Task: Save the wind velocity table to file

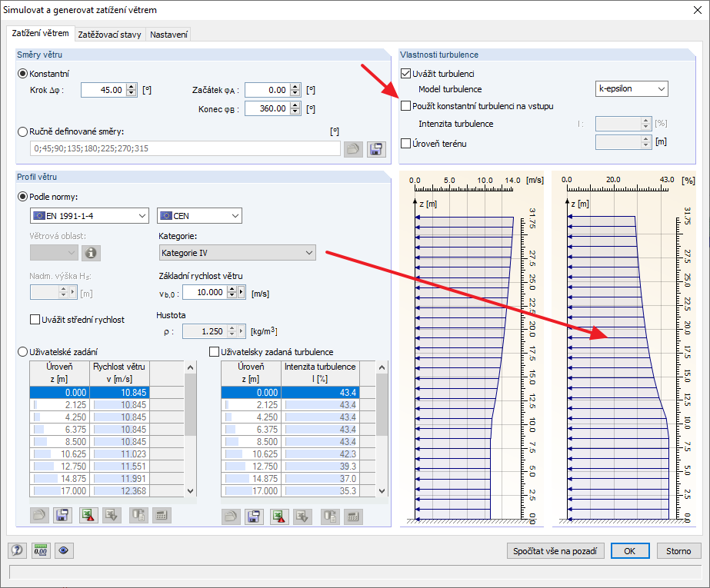Action: coord(62,515)
